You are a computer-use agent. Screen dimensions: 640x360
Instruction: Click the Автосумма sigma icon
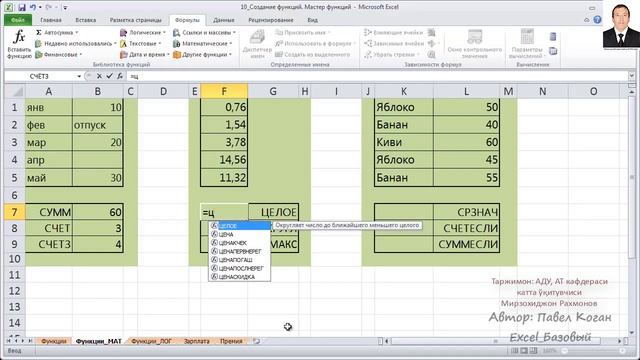[x=39, y=32]
